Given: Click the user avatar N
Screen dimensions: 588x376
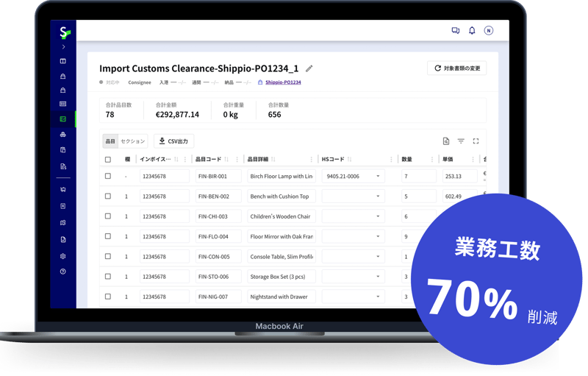Looking at the screenshot, I should (488, 31).
